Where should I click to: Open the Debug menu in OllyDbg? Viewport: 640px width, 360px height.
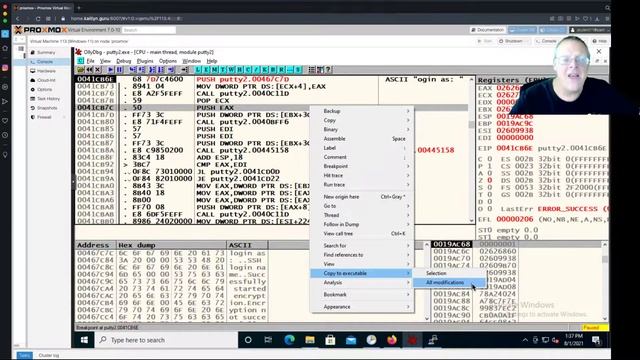click(x=124, y=61)
